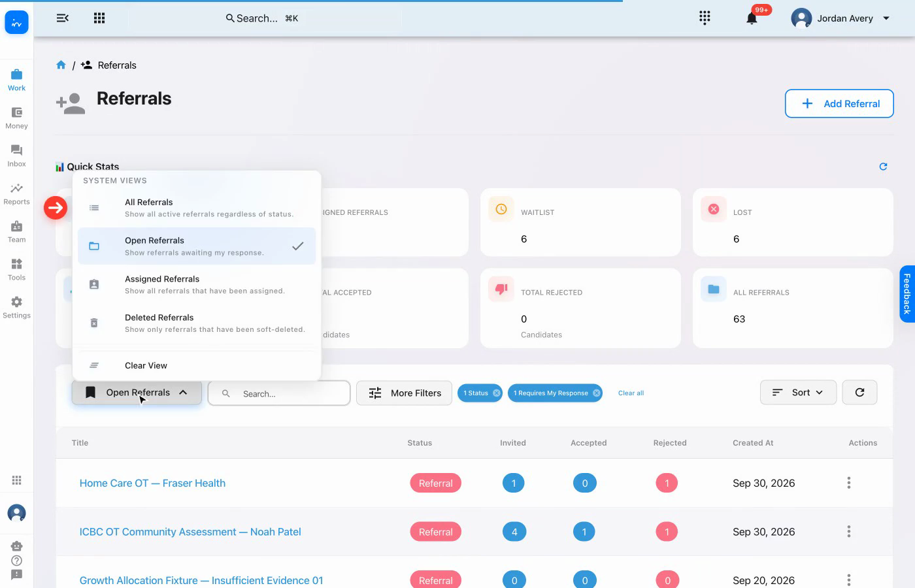Open the help question mark icon
915x588 pixels.
[x=17, y=561]
